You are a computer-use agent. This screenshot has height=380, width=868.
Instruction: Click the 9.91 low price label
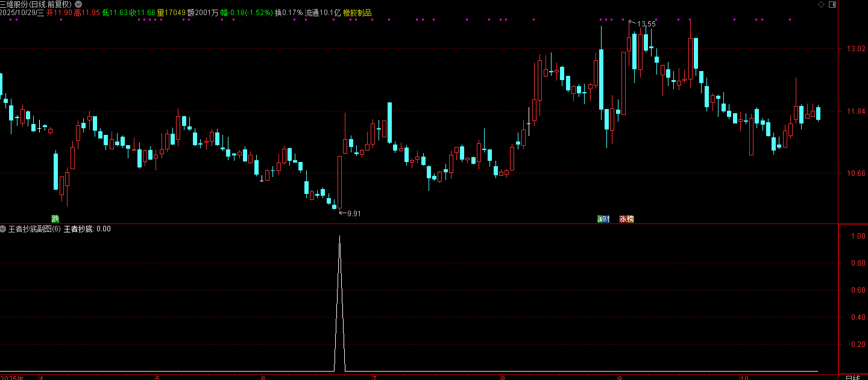[354, 213]
